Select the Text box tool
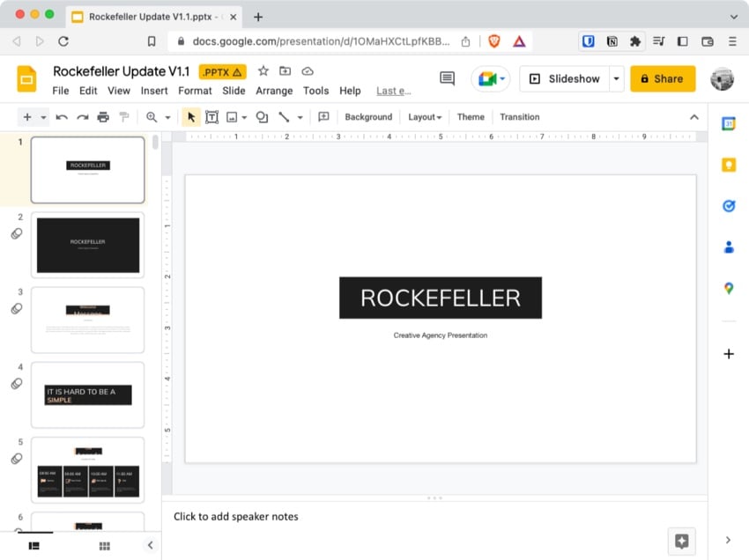 (211, 117)
